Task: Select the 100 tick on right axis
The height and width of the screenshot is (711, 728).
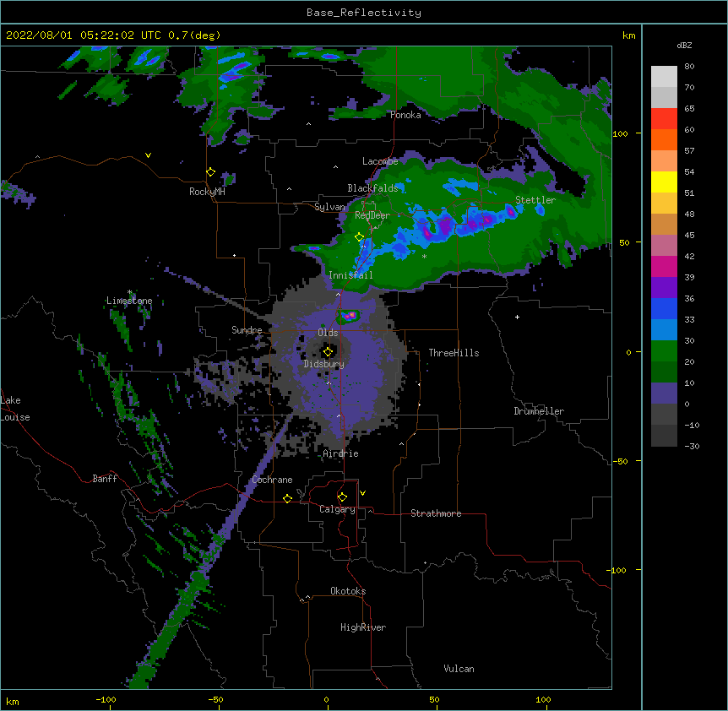Action: coord(620,133)
